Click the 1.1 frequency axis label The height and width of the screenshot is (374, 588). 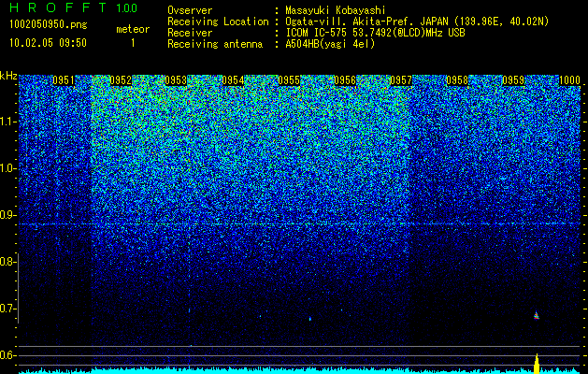7,122
